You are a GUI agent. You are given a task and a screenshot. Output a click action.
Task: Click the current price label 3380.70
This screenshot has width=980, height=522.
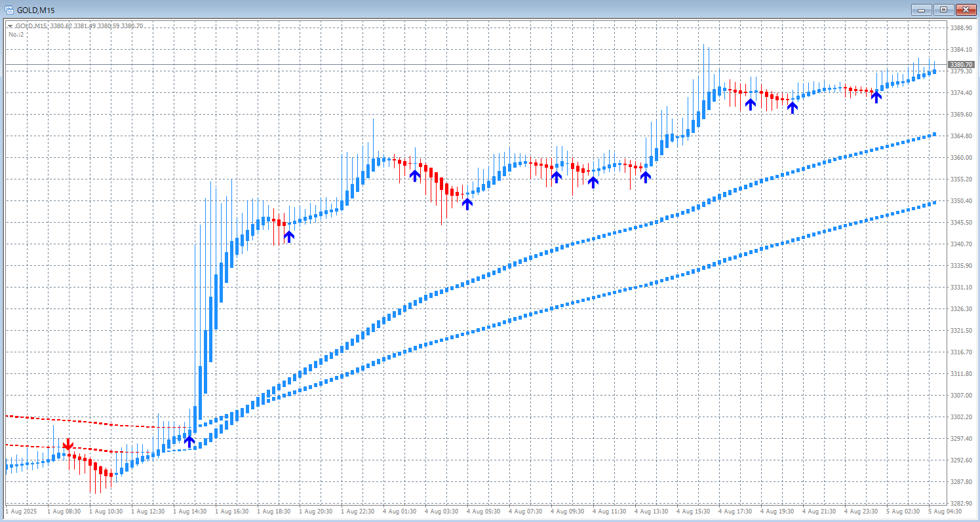coord(961,65)
